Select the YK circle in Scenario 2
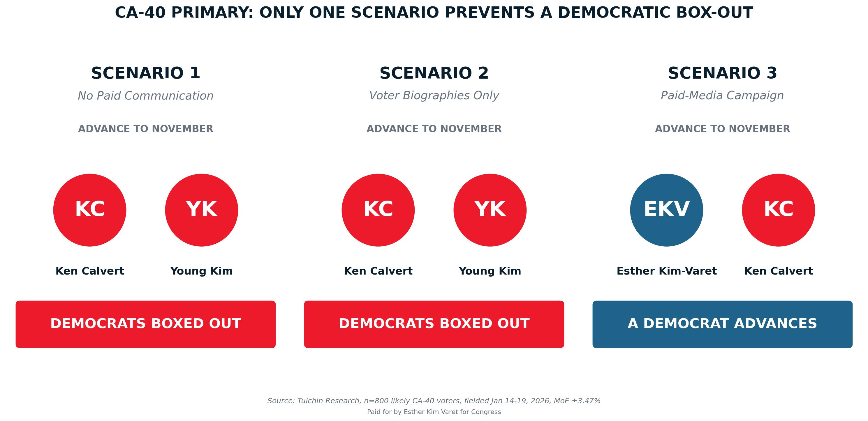Viewport: 868px width, 421px height. point(490,210)
